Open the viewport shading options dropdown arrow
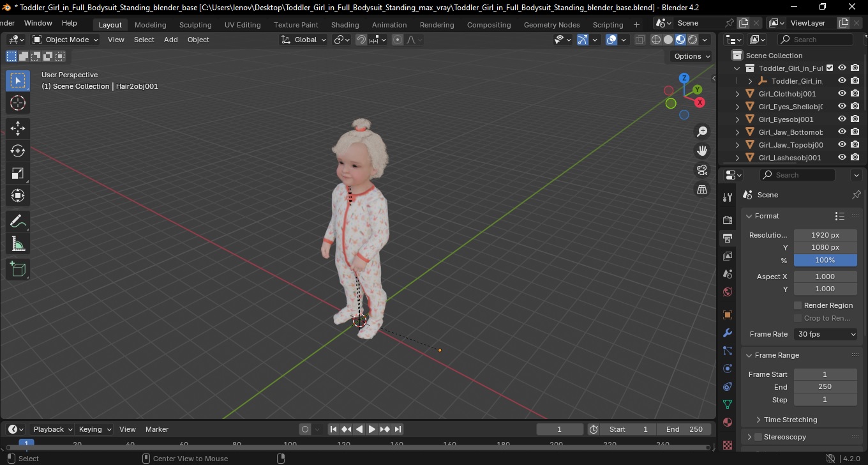Image resolution: width=868 pixels, height=465 pixels. (x=705, y=40)
